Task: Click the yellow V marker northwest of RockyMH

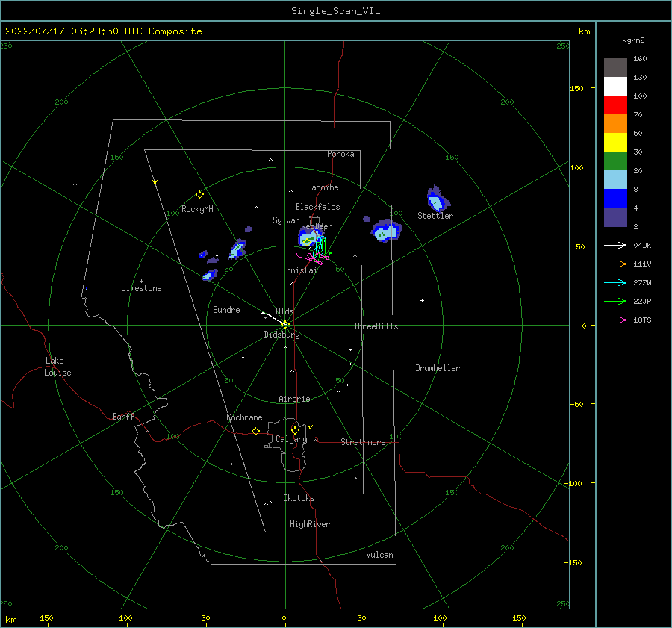Action: [x=155, y=182]
